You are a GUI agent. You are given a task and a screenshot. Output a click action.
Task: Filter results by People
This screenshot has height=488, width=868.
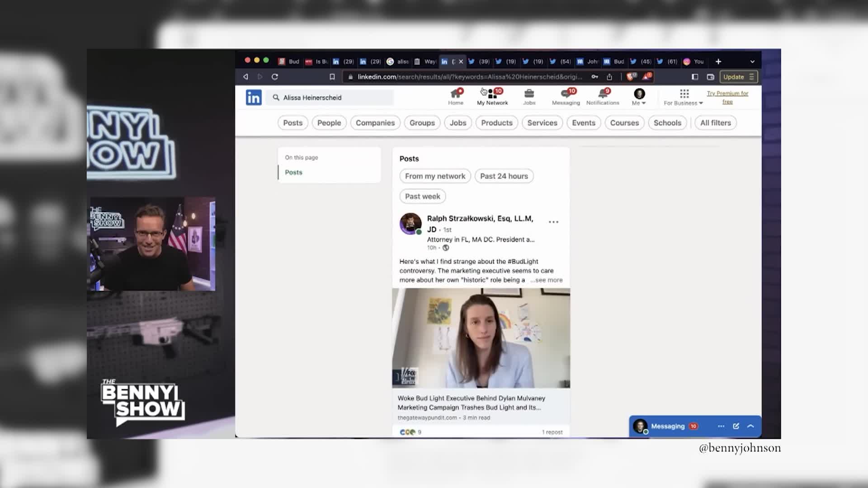[x=329, y=123]
